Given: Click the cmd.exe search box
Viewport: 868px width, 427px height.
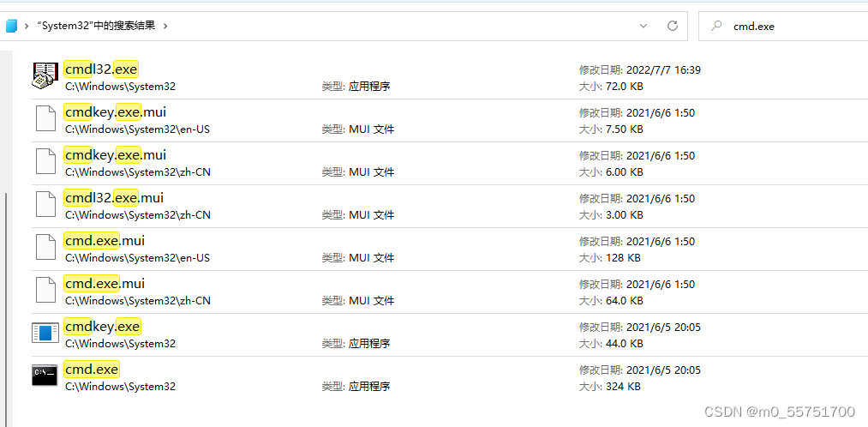Looking at the screenshot, I should [x=783, y=26].
